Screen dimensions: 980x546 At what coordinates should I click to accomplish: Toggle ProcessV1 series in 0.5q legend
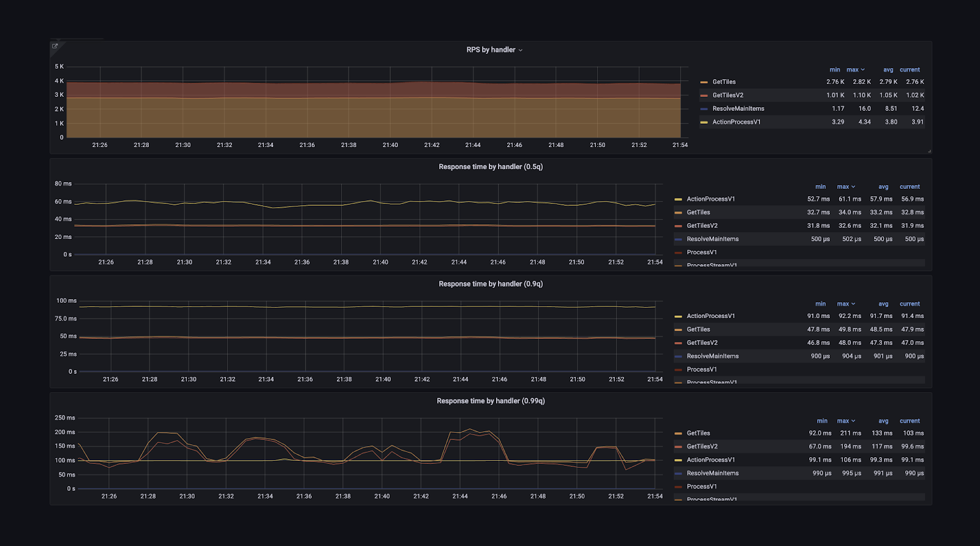pyautogui.click(x=701, y=252)
